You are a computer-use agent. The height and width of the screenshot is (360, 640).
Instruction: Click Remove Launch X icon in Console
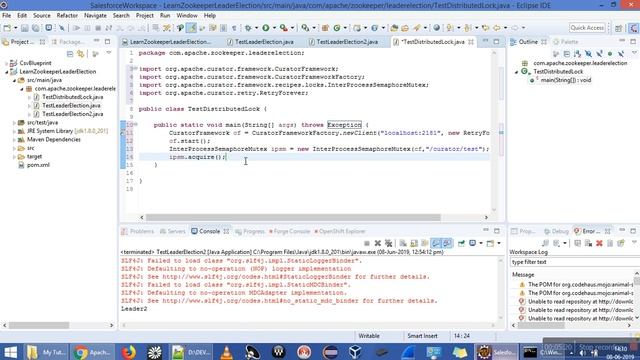[x=378, y=243]
